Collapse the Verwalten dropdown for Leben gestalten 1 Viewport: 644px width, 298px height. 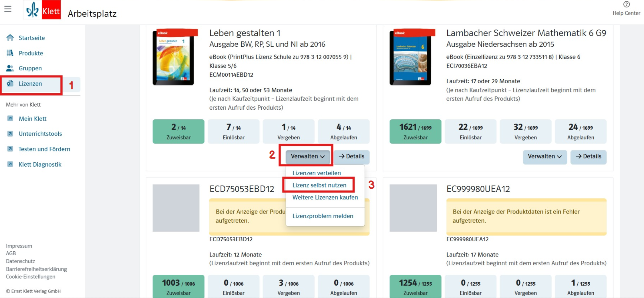[x=307, y=157]
